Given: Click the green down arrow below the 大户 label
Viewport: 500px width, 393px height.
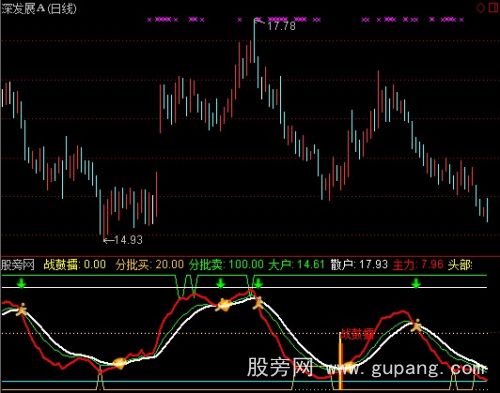Looking at the screenshot, I should (258, 284).
